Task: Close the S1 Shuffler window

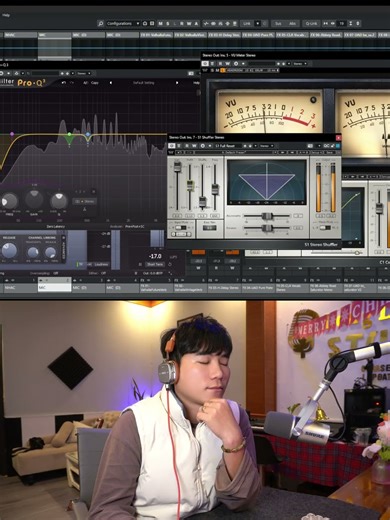Action: click(x=338, y=137)
